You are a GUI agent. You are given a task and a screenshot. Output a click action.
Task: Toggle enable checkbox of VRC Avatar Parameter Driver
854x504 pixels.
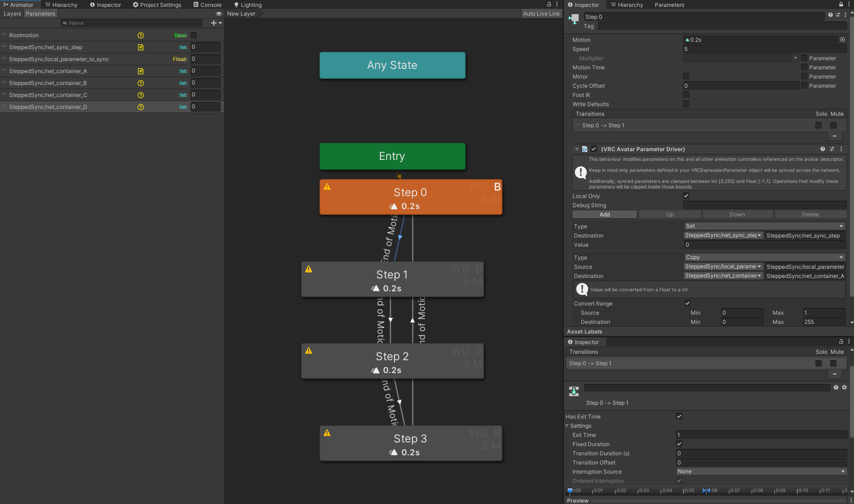(594, 149)
